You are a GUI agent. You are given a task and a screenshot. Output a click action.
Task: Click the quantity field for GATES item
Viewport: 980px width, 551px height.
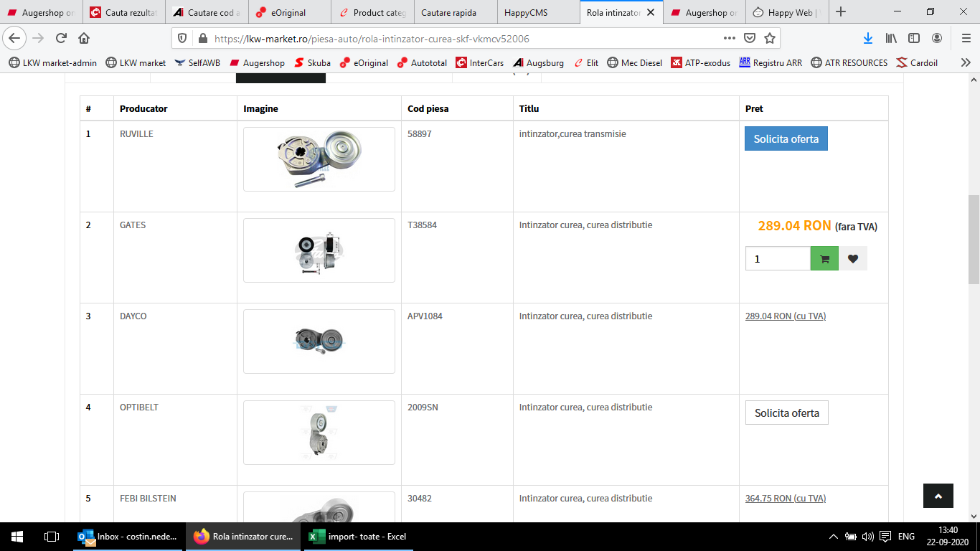click(778, 259)
